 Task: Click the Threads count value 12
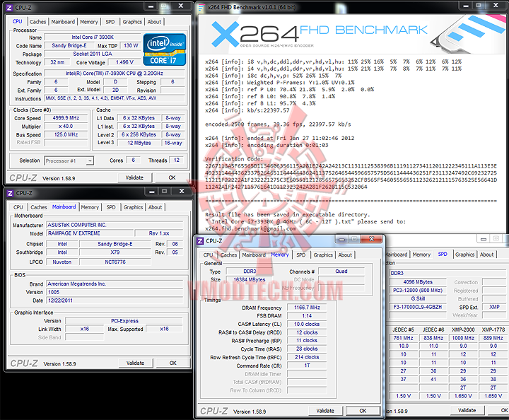point(176,160)
